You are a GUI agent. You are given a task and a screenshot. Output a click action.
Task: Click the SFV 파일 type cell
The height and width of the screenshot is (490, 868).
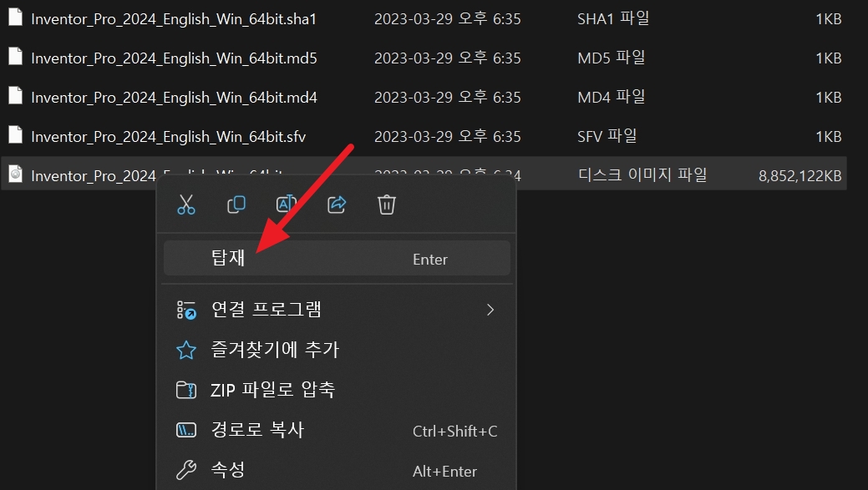[x=607, y=137]
